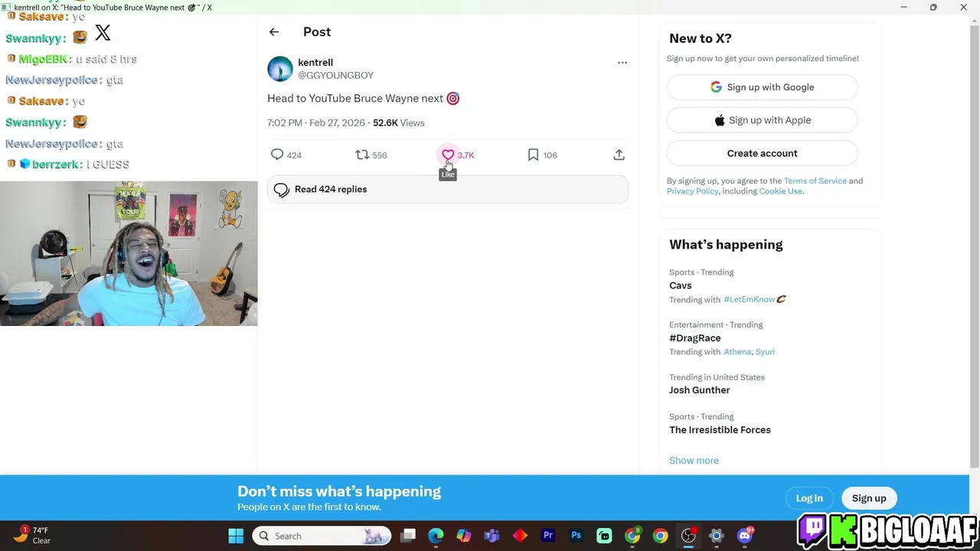Click the streamer's webcam feed
The height and width of the screenshot is (551, 980).
point(129,253)
